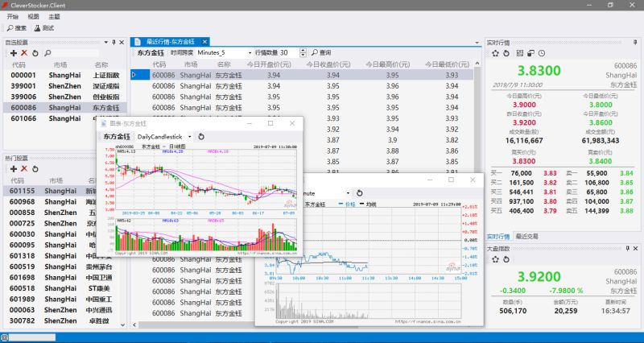Screen dimensions: 644x343
Task: Pin the 大盘指数 panel
Action: click(x=628, y=249)
